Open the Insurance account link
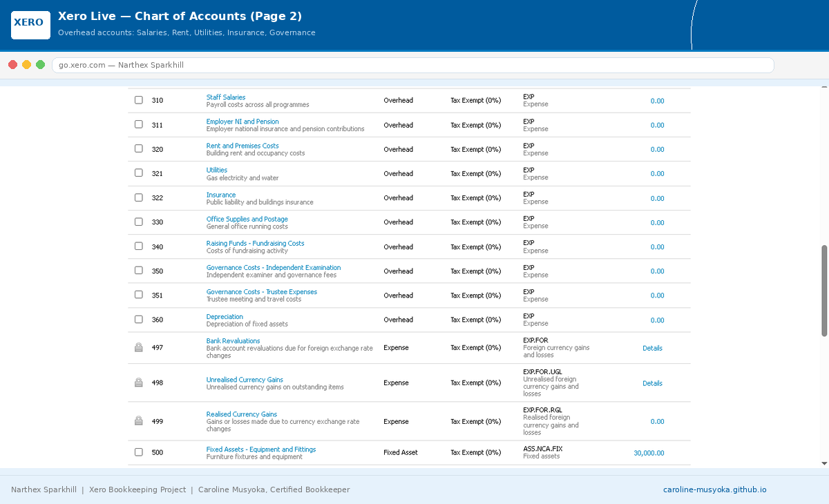 pos(221,195)
